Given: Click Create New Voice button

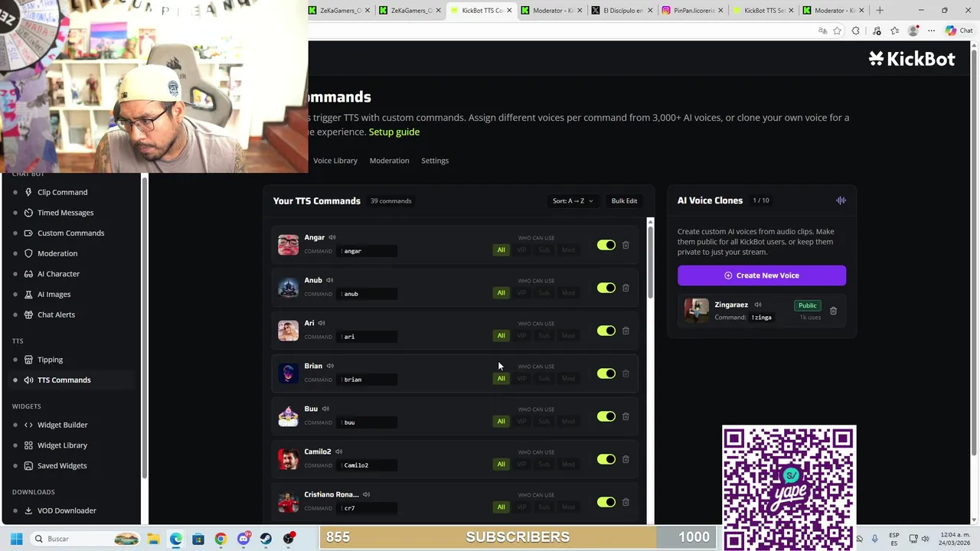Looking at the screenshot, I should tap(762, 275).
